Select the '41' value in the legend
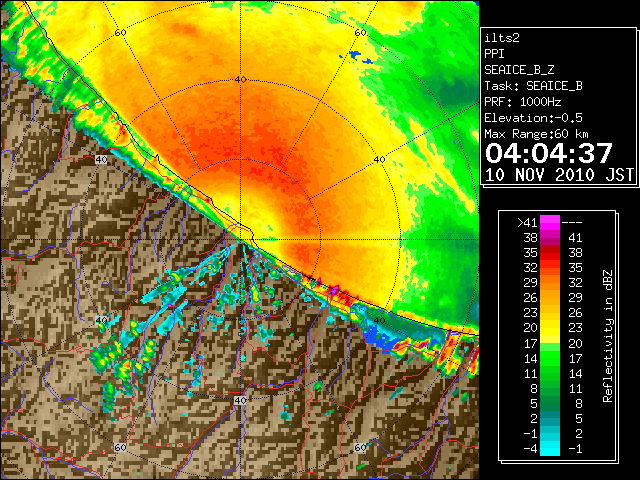Viewport: 640px width, 480px height. point(575,238)
